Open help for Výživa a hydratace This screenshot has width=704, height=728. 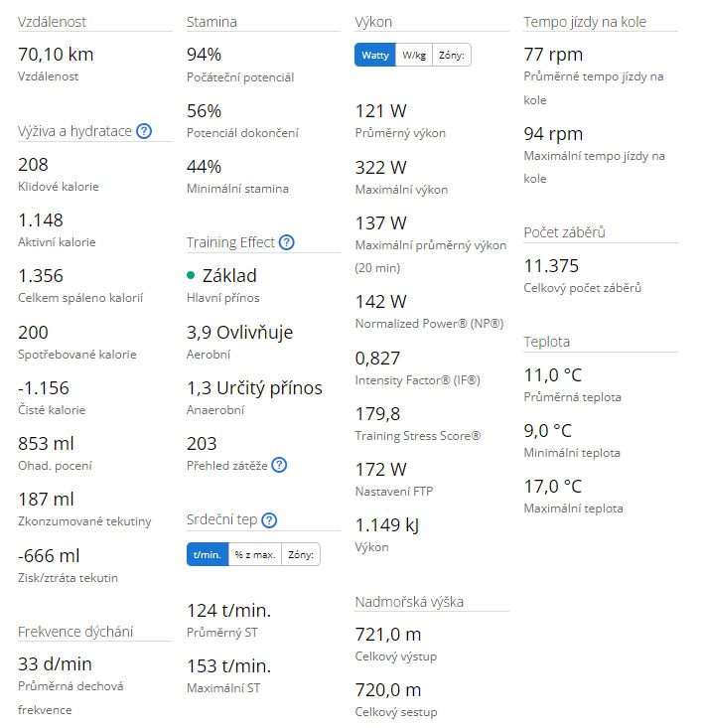(x=144, y=131)
